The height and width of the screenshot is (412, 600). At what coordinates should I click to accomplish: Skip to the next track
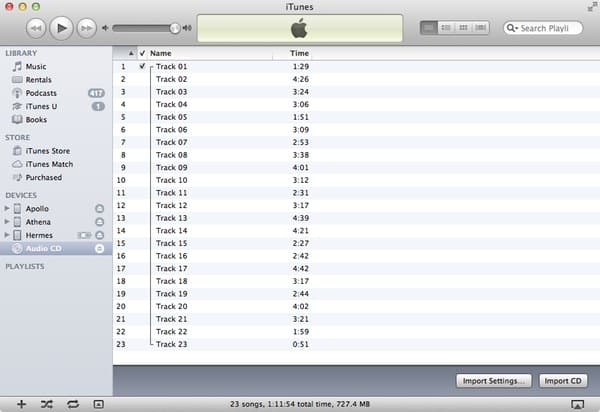tap(87, 28)
